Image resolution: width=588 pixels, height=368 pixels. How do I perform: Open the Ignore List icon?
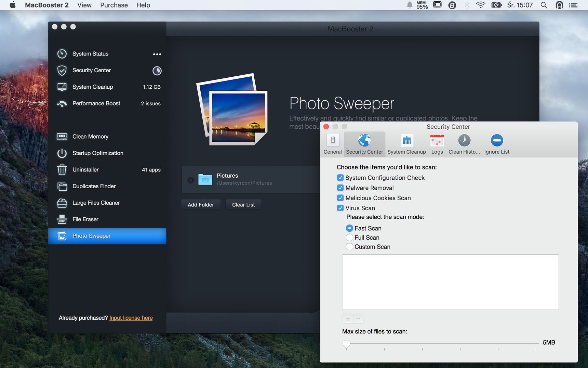(x=497, y=140)
